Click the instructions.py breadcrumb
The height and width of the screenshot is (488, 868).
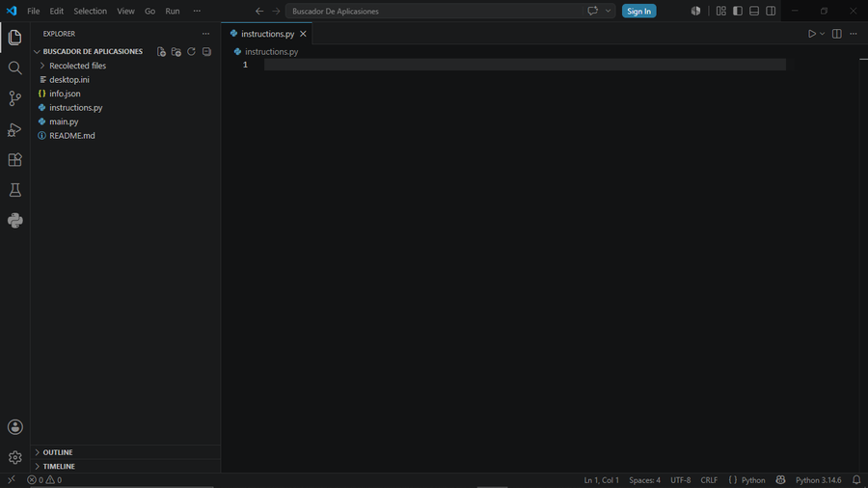[271, 51]
